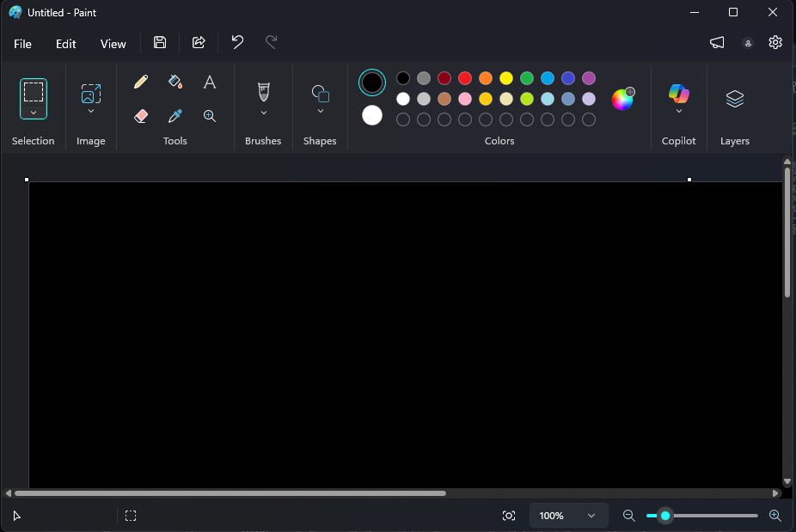This screenshot has height=532, width=796.
Task: Undo the last action
Action: (237, 42)
